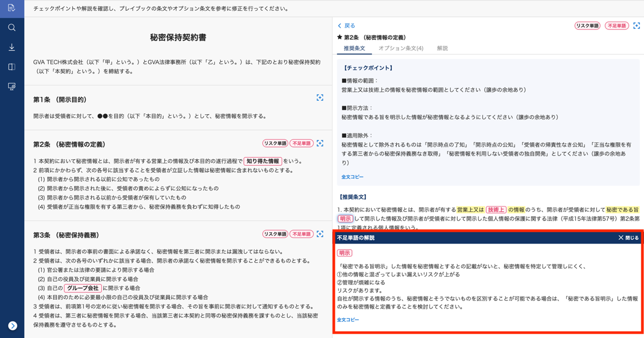Click リスク単語 badge in 第2条 section
644x338 pixels.
pyautogui.click(x=275, y=143)
